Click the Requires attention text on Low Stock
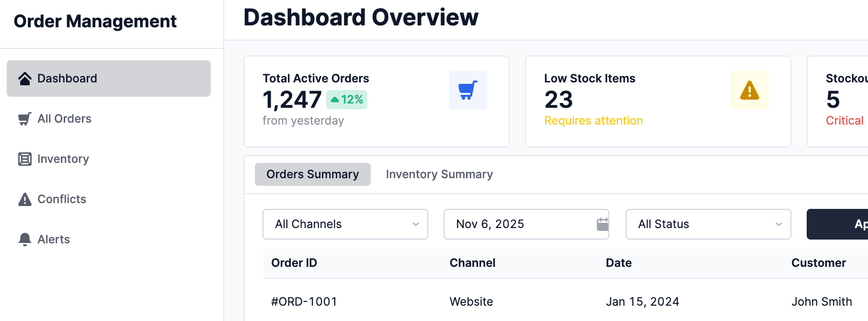The height and width of the screenshot is (321, 868). click(593, 121)
